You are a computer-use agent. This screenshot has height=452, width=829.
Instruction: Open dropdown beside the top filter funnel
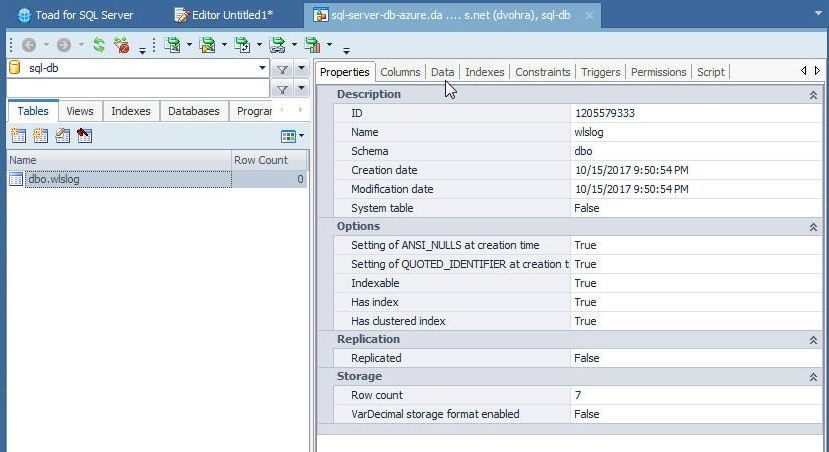[301, 68]
